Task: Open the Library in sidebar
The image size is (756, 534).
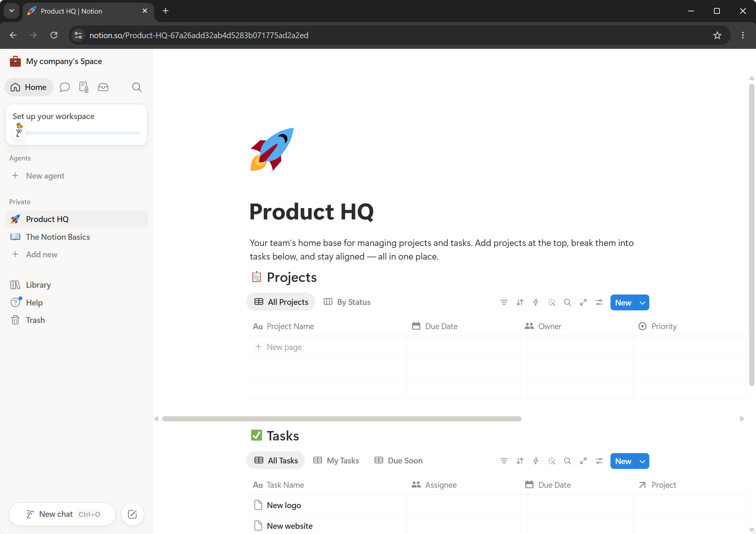Action: (x=76, y=285)
